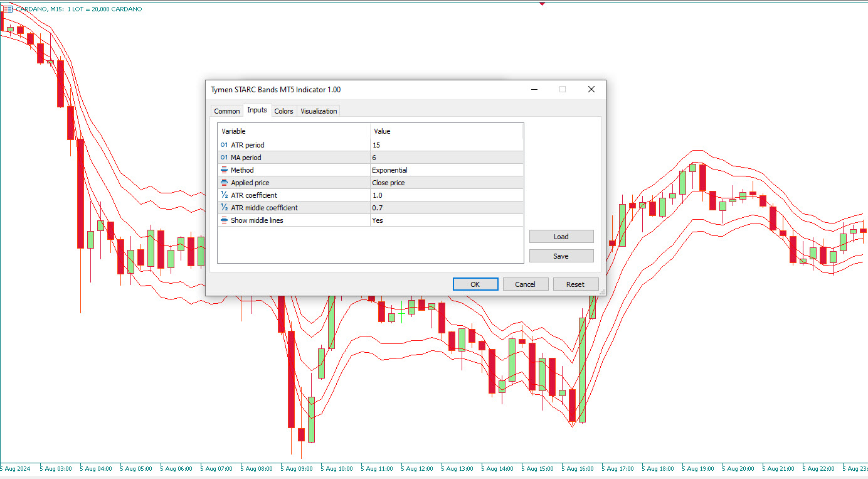868x479 pixels.
Task: Click the chart icon before the CARDANO title
Action: [x=8, y=9]
